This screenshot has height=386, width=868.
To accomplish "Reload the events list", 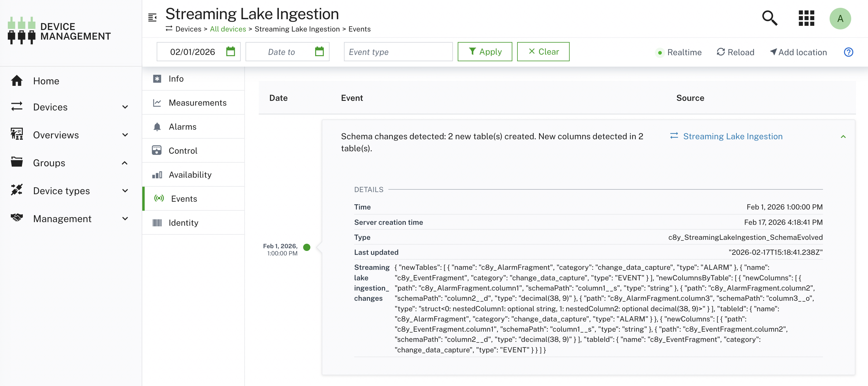I will click(x=735, y=52).
